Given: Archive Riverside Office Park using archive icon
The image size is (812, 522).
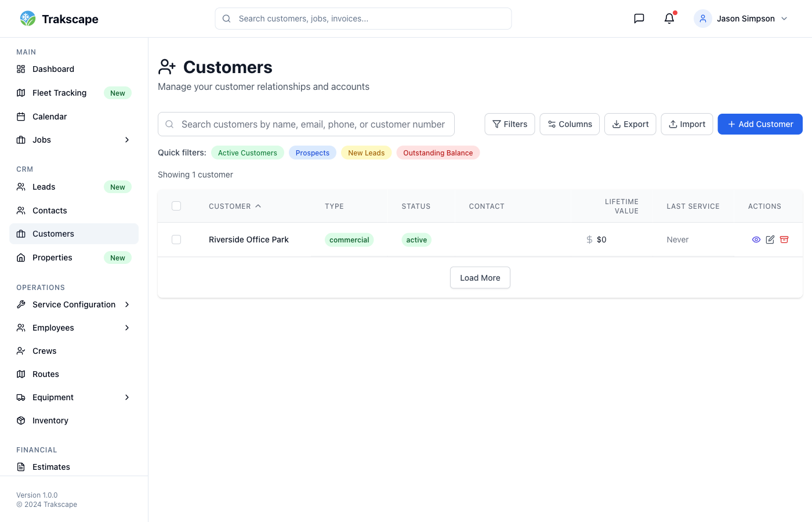Looking at the screenshot, I should click(x=784, y=240).
